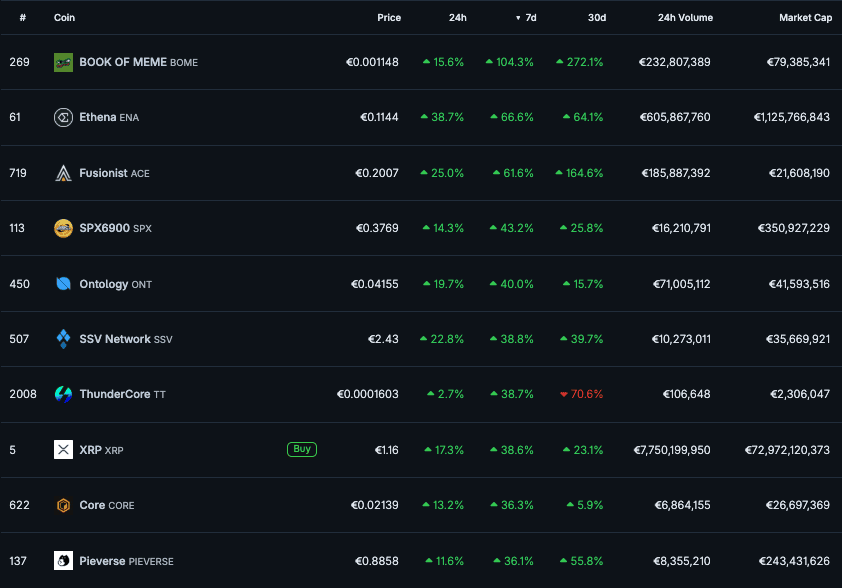Click Pieverse price €0.8858

pos(377,561)
